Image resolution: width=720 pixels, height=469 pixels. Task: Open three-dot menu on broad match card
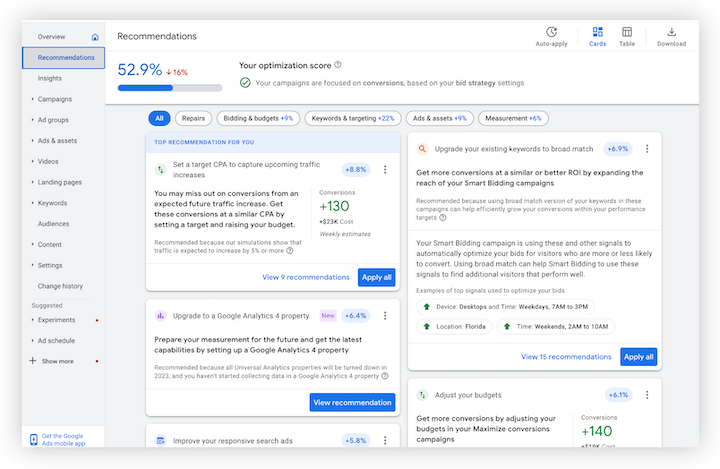(x=647, y=149)
